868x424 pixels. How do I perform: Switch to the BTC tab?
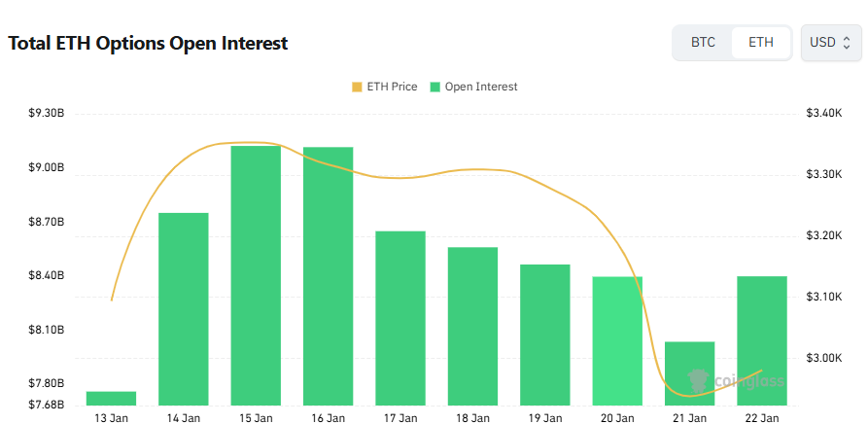click(703, 43)
